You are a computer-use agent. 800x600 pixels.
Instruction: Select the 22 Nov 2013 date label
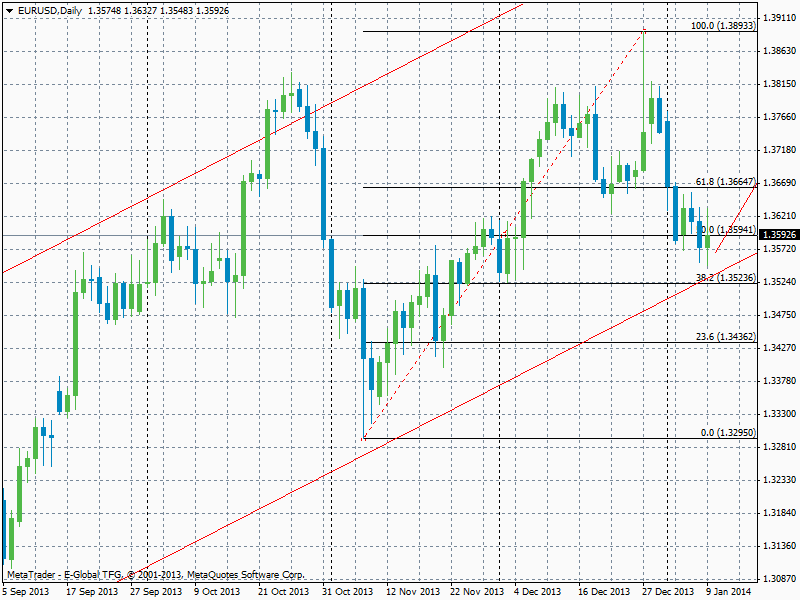point(477,591)
